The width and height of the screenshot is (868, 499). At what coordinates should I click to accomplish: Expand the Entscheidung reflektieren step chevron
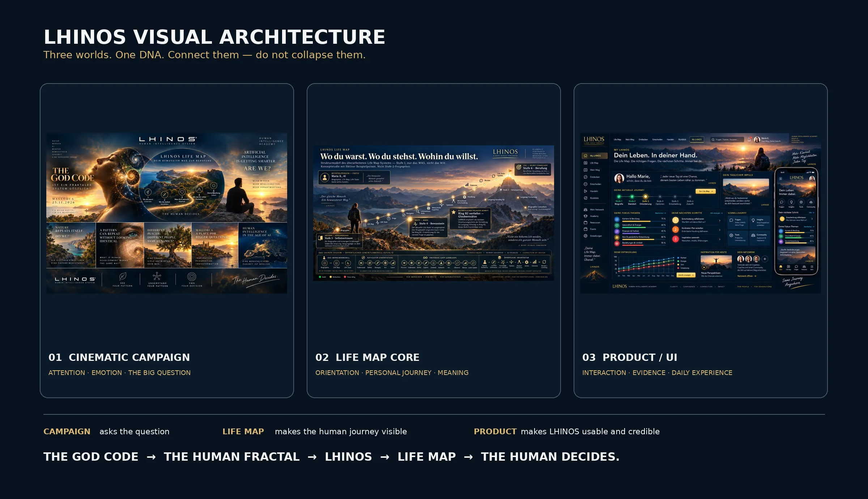pyautogui.click(x=720, y=220)
